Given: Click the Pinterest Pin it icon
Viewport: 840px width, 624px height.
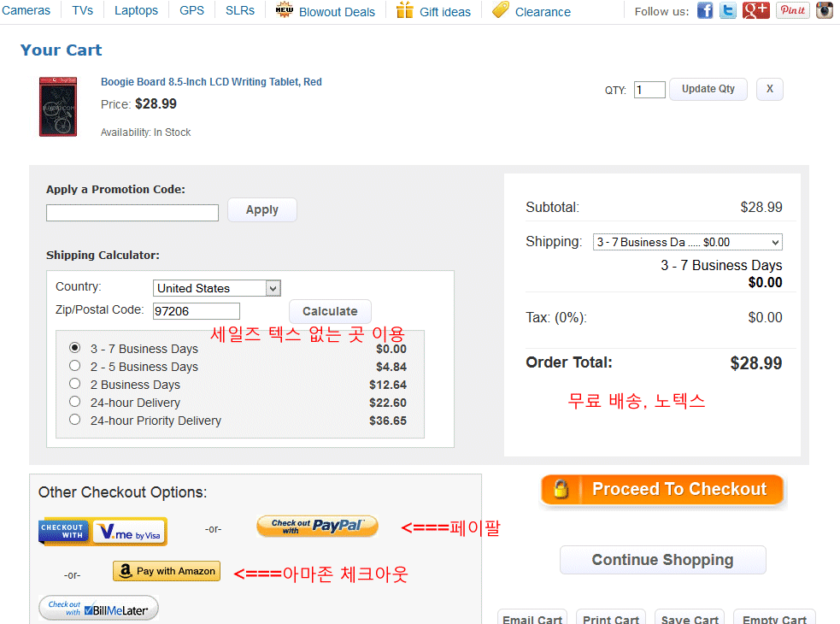Looking at the screenshot, I should (792, 10).
